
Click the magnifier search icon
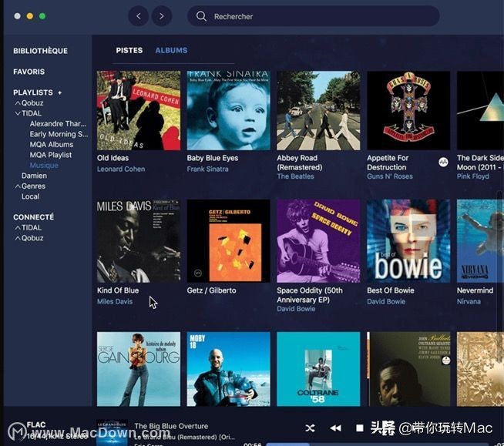pos(201,16)
